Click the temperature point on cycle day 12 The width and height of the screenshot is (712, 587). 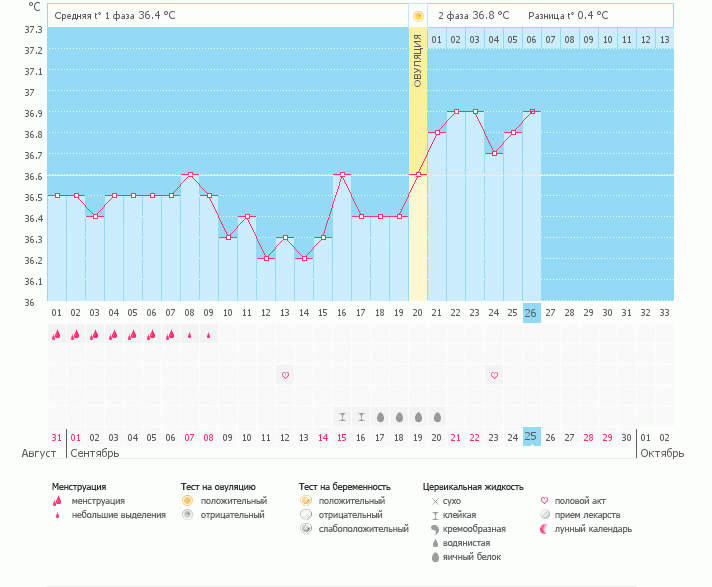point(266,259)
